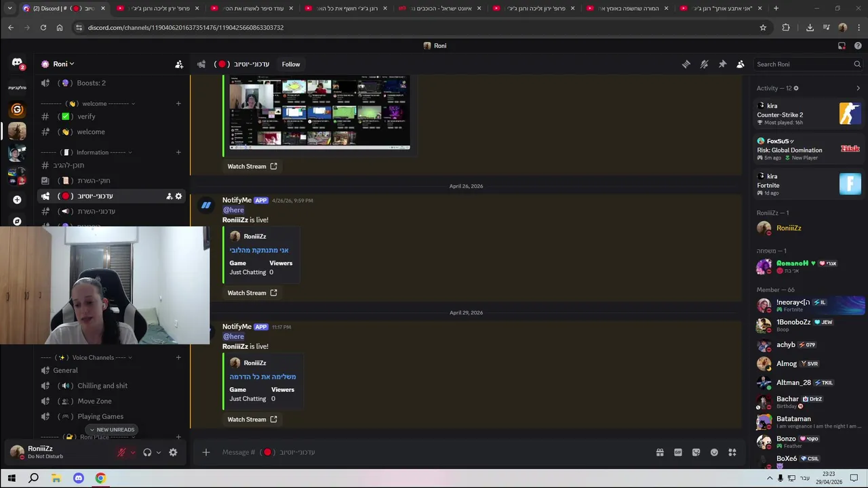Image resolution: width=868 pixels, height=488 pixels.
Task: Open sticker picker in message bar
Action: coord(696,452)
